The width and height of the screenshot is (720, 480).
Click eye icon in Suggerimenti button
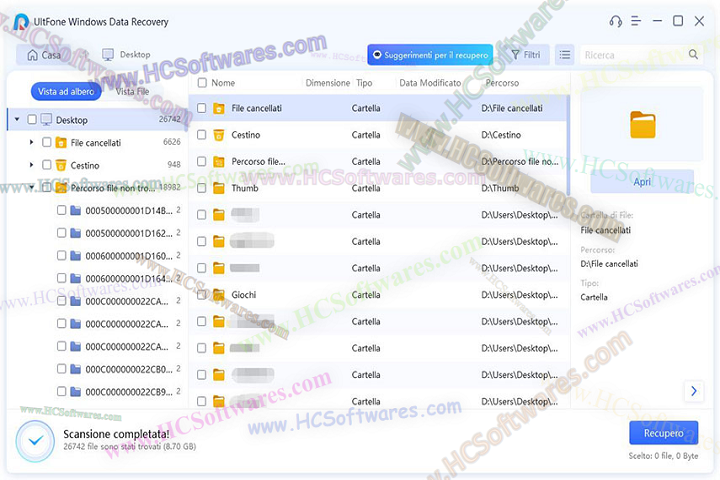tap(377, 55)
